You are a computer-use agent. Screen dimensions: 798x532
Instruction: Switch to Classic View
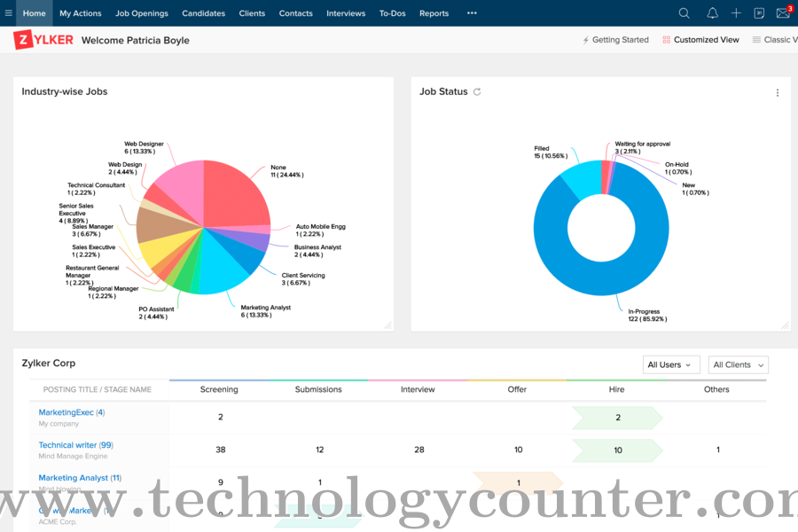[775, 40]
